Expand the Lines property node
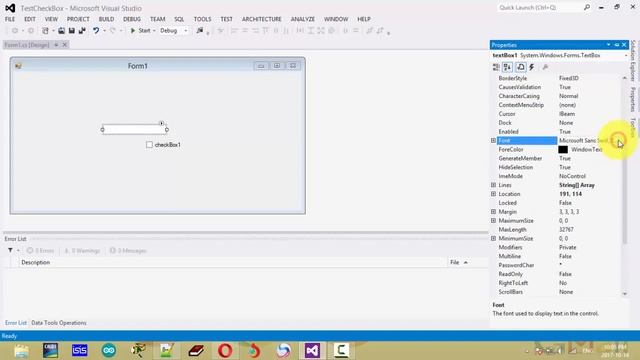This screenshot has height=360, width=640. coord(493,185)
